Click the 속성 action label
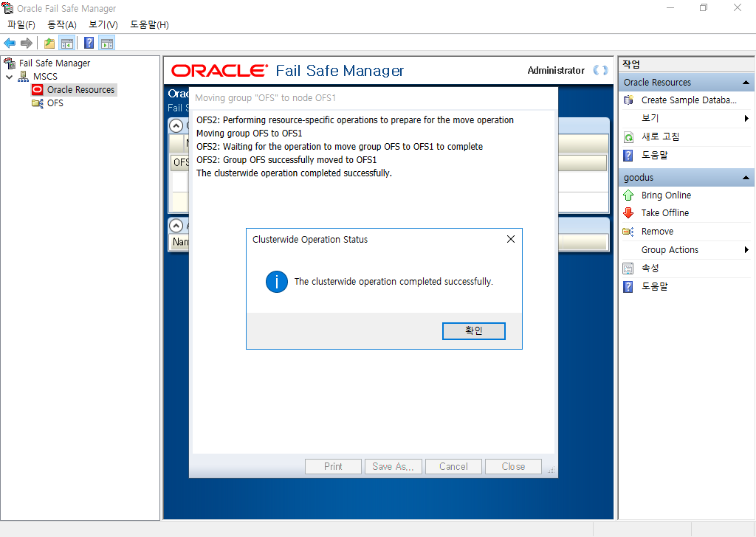The width and height of the screenshot is (756, 537). coord(650,268)
